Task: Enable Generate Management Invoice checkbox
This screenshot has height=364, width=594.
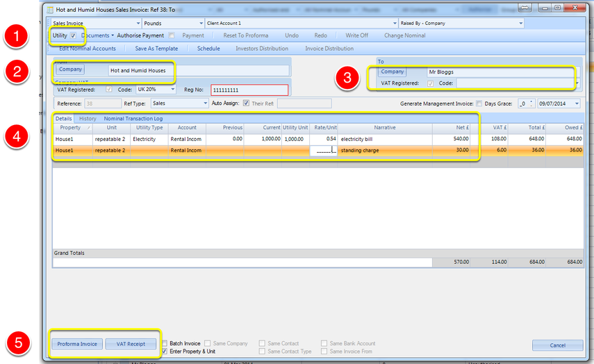Action: point(479,104)
